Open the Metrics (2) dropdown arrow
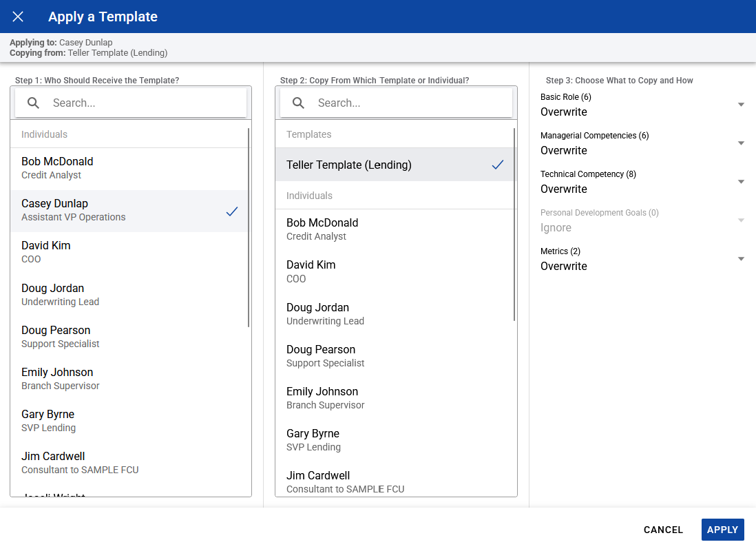This screenshot has width=756, height=551. pos(741,259)
